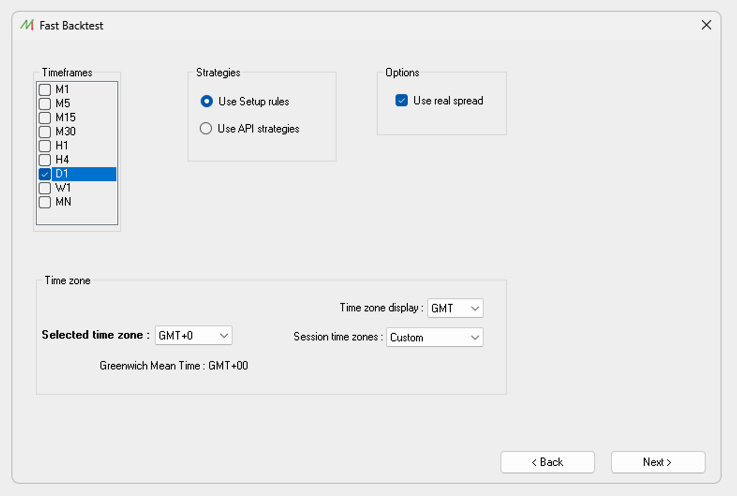Toggle the Use real spread checkbox
The image size is (737, 496).
point(402,100)
